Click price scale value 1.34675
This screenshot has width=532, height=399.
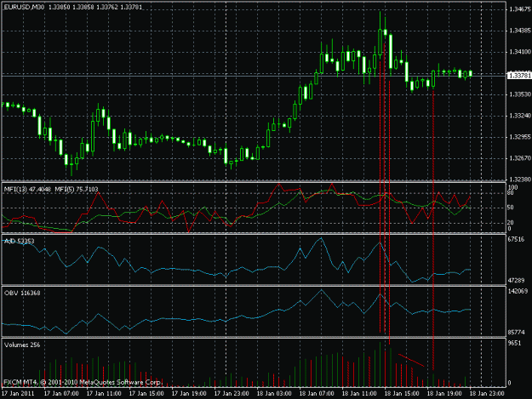point(520,9)
